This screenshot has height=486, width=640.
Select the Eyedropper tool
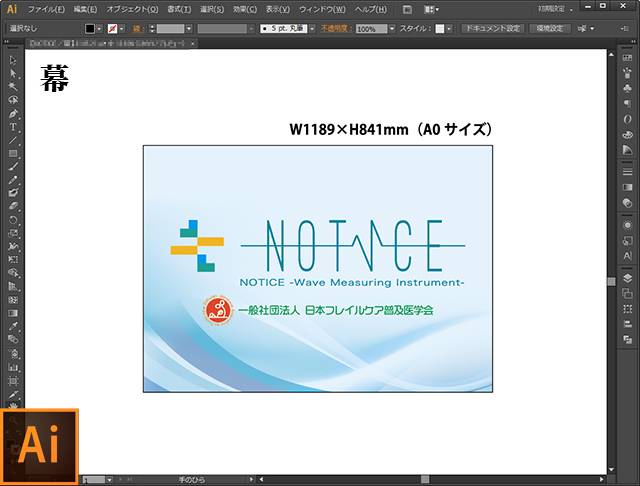pos(13,326)
